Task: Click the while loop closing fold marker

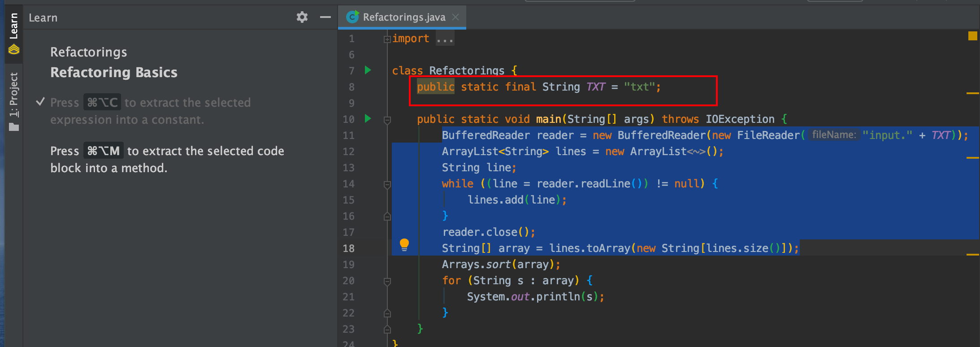Action: point(387,217)
